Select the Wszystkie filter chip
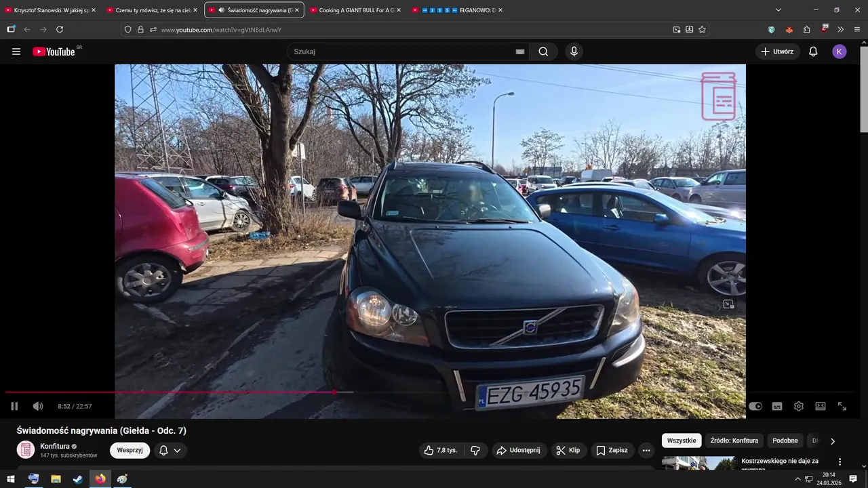 [x=682, y=441]
